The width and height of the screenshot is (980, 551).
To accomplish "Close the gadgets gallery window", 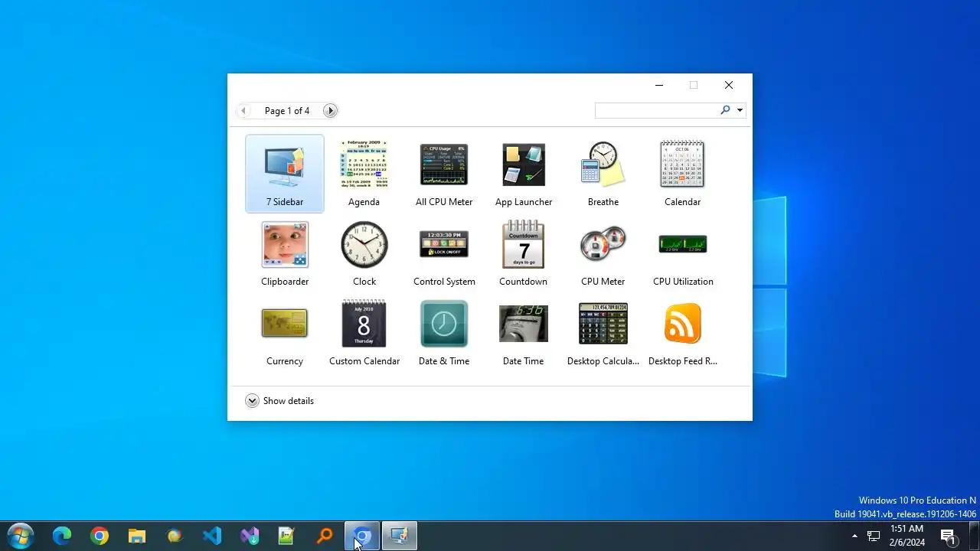I will [x=729, y=85].
